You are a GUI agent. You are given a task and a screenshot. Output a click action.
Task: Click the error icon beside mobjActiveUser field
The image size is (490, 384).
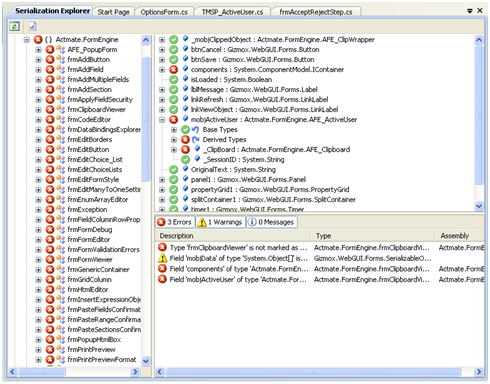pyautogui.click(x=173, y=120)
